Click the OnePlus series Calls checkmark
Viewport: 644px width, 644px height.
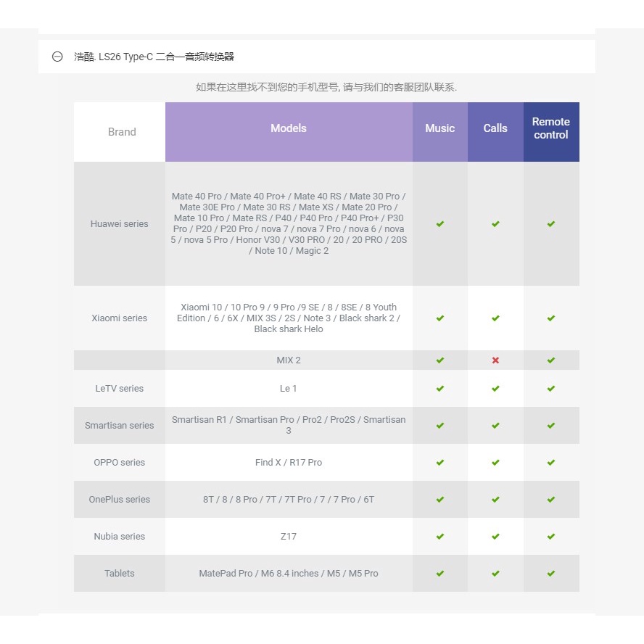pos(495,500)
